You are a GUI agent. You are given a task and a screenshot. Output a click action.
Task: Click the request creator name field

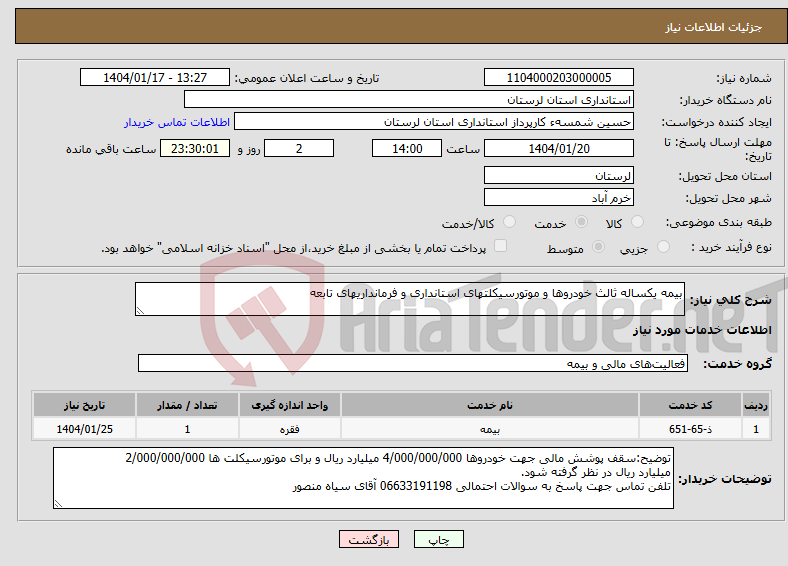point(434,122)
